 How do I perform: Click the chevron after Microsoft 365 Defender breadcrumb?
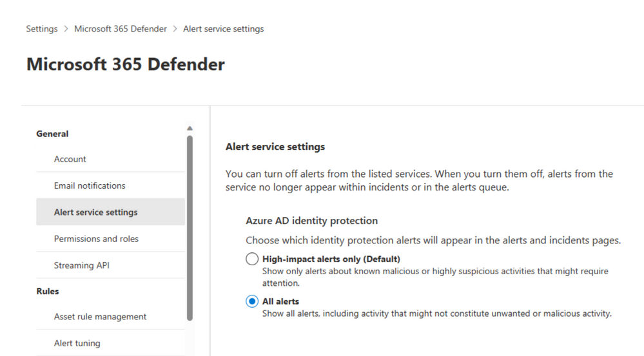tap(175, 29)
